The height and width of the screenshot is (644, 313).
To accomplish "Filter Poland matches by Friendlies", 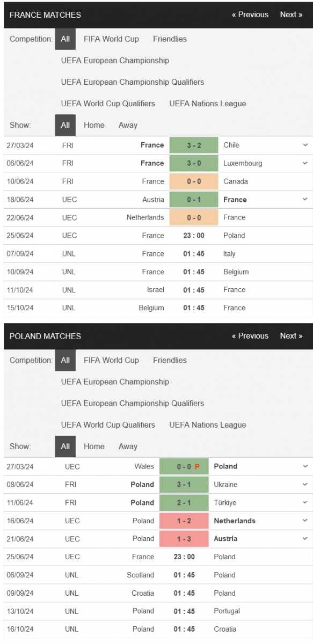I will pos(170,360).
